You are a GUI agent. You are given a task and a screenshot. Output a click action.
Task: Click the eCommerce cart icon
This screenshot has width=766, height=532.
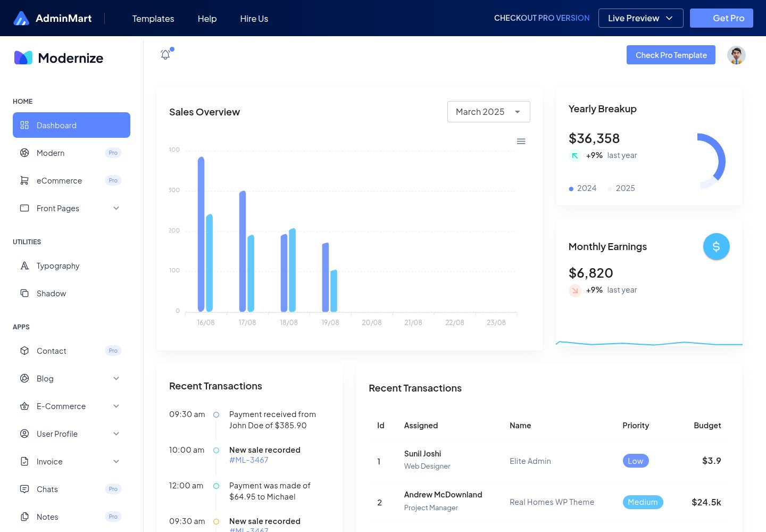pyautogui.click(x=24, y=180)
